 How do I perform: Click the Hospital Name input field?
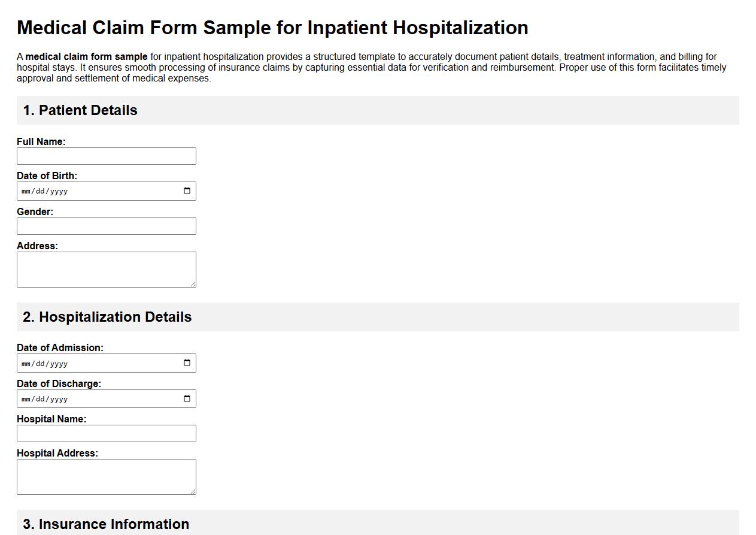(x=107, y=433)
